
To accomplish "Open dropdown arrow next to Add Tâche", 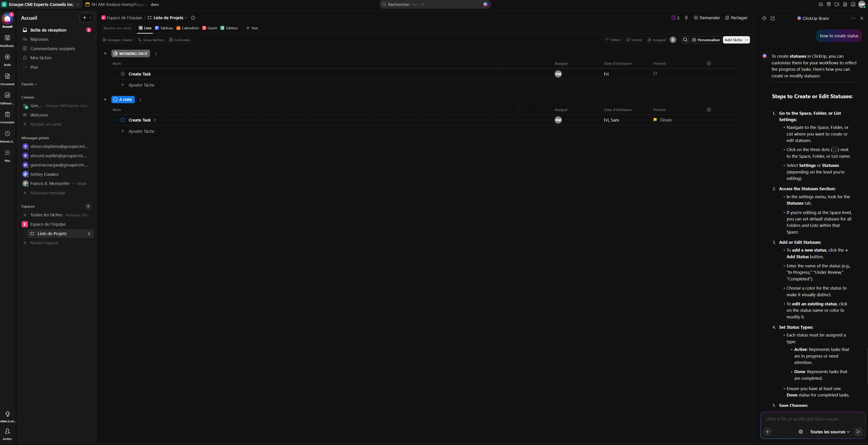I will 747,40.
